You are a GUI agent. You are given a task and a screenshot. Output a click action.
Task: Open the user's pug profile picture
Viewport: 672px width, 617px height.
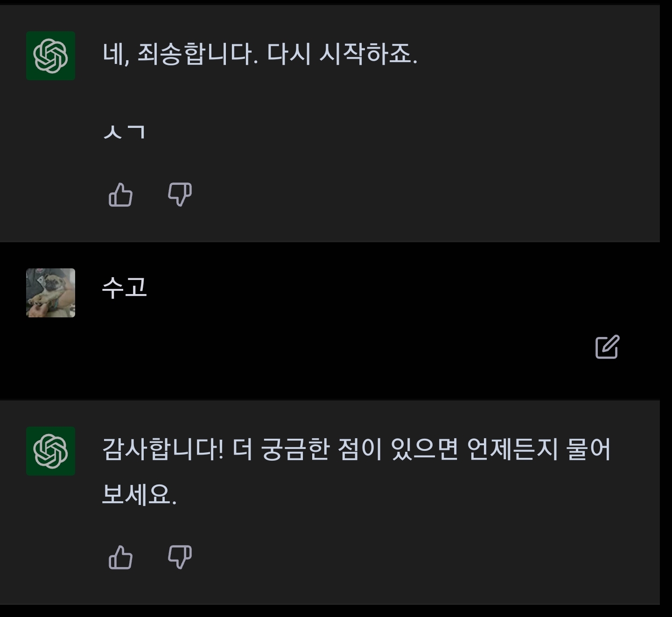[x=50, y=293]
